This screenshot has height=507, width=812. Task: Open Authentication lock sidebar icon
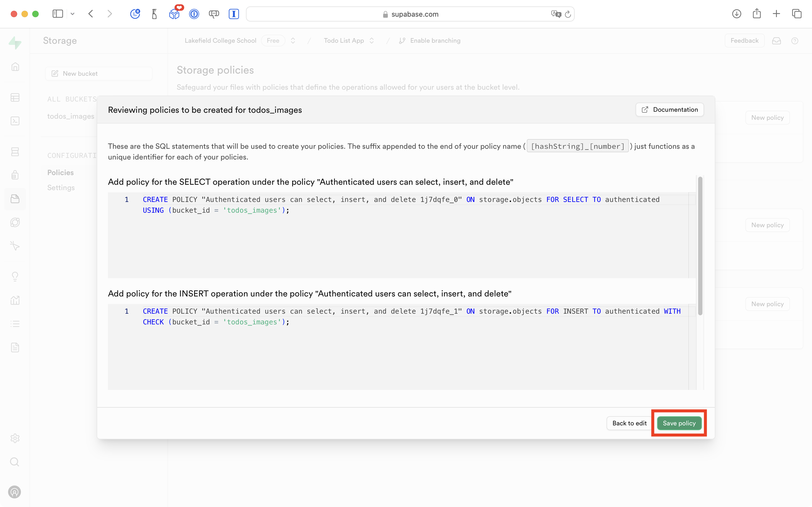[x=15, y=175]
